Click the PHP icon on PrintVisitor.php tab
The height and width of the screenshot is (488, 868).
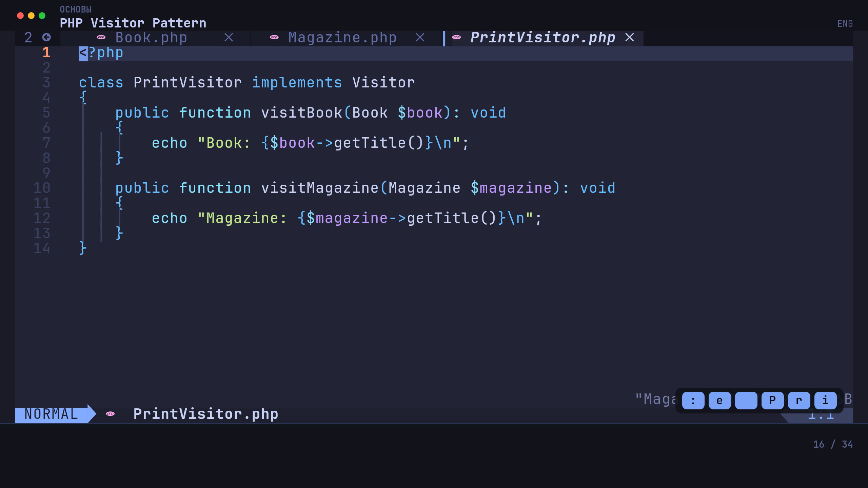456,37
